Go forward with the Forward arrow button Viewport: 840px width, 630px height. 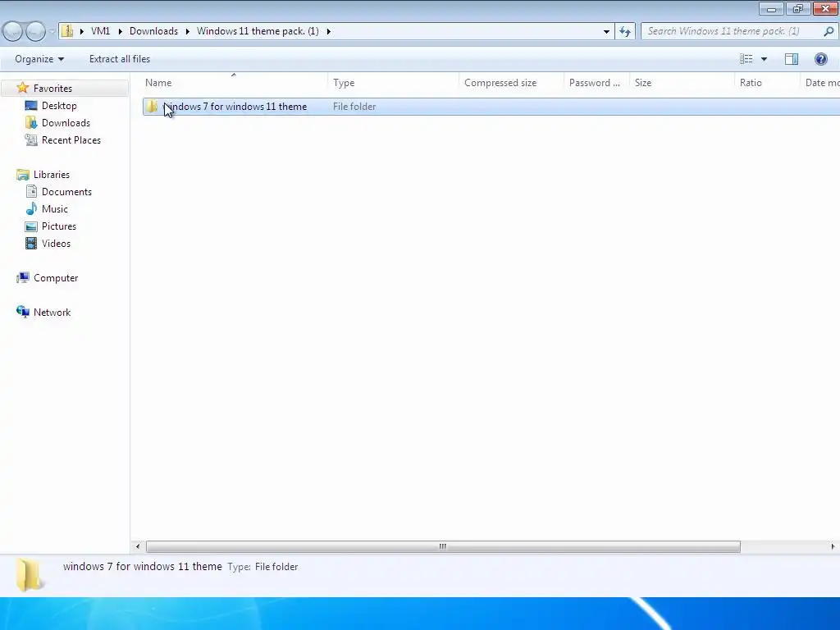point(35,31)
